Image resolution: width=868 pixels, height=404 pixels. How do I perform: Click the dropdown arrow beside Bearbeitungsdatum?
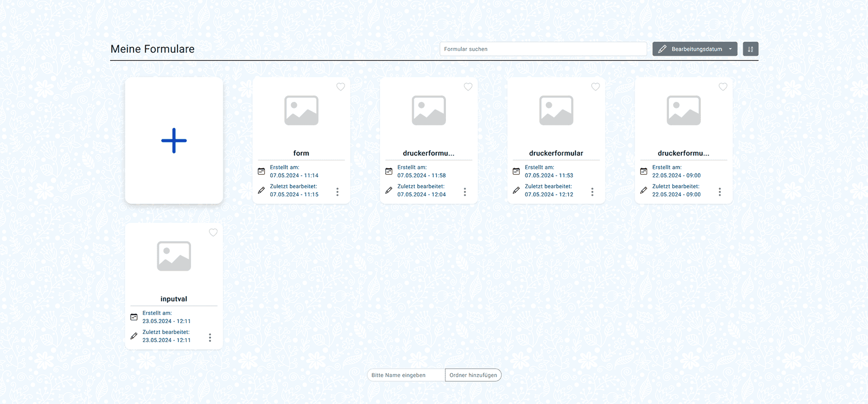(x=730, y=49)
